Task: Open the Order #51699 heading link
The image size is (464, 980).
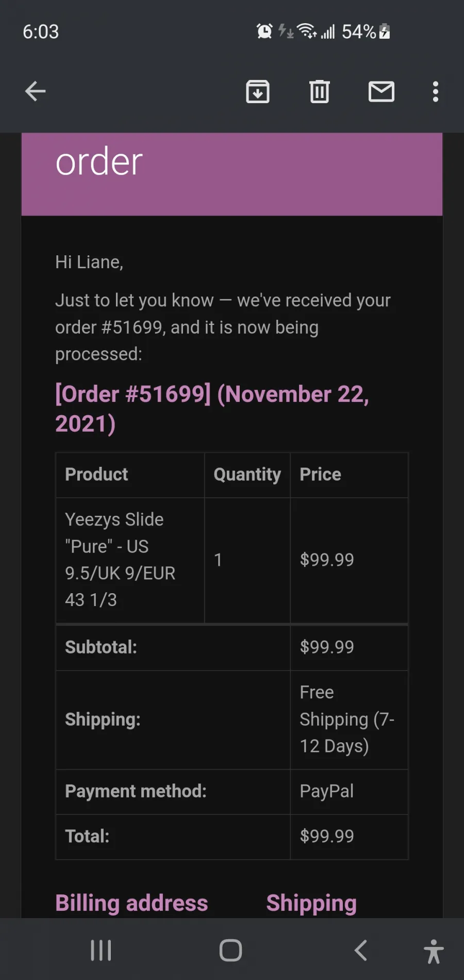Action: point(212,409)
